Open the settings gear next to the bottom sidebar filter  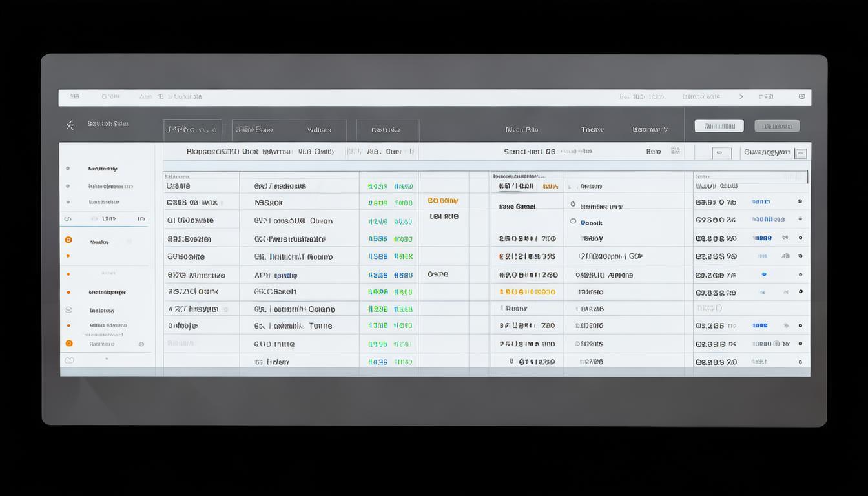click(x=141, y=343)
